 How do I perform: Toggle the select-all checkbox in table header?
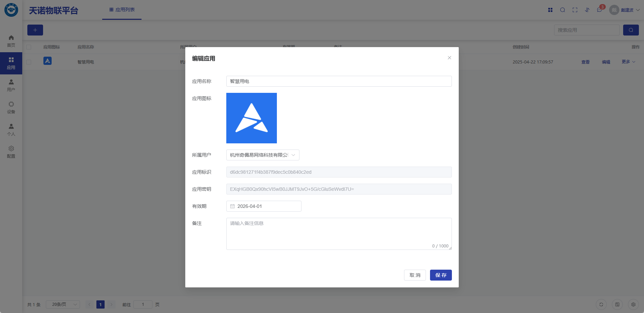point(29,47)
